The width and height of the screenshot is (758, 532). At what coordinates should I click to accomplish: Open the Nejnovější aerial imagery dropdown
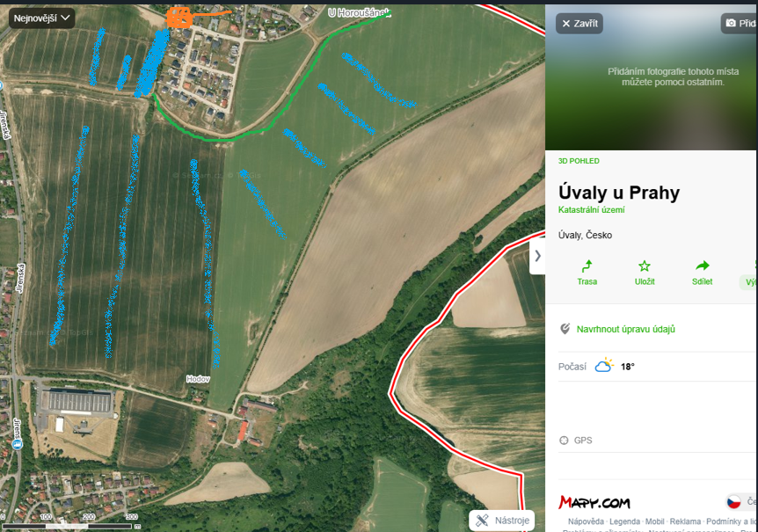click(41, 18)
